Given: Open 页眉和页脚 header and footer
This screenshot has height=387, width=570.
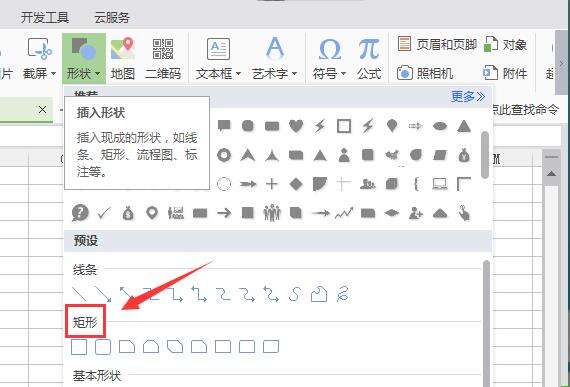Looking at the screenshot, I should (437, 44).
